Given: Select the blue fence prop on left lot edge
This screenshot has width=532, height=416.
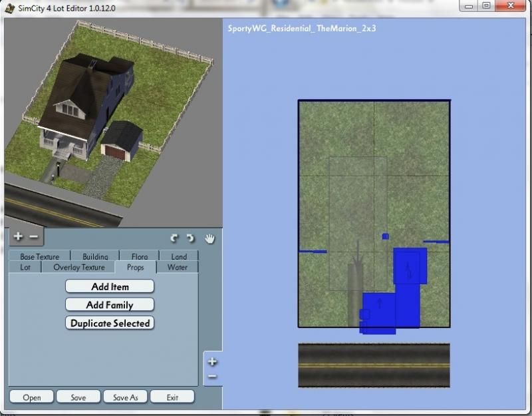Looking at the screenshot, I should 313,252.
